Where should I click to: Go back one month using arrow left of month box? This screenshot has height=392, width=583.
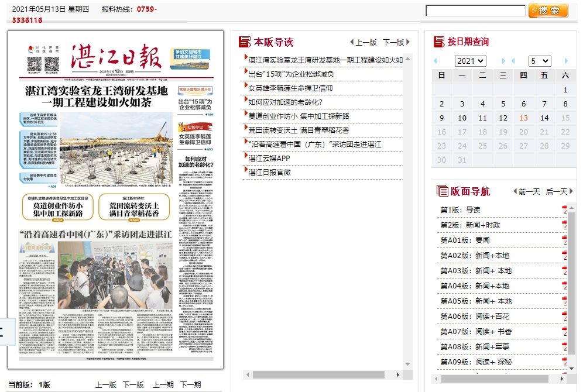(x=513, y=61)
